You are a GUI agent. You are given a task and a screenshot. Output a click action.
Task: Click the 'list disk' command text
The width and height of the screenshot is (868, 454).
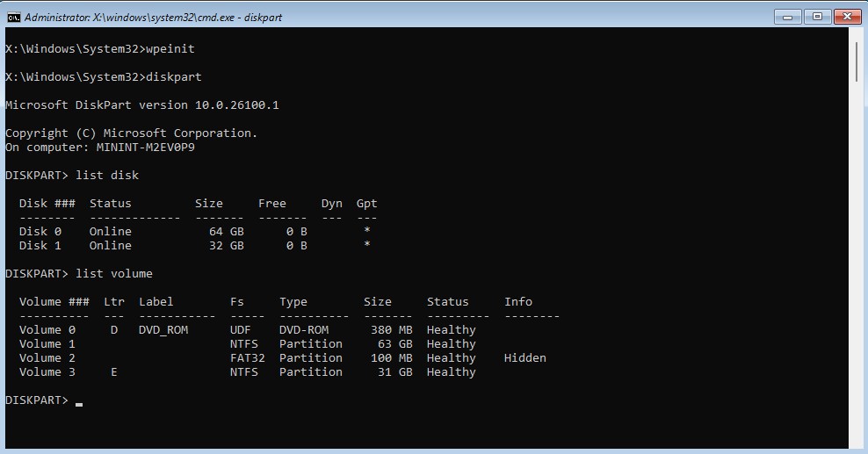[x=107, y=176]
